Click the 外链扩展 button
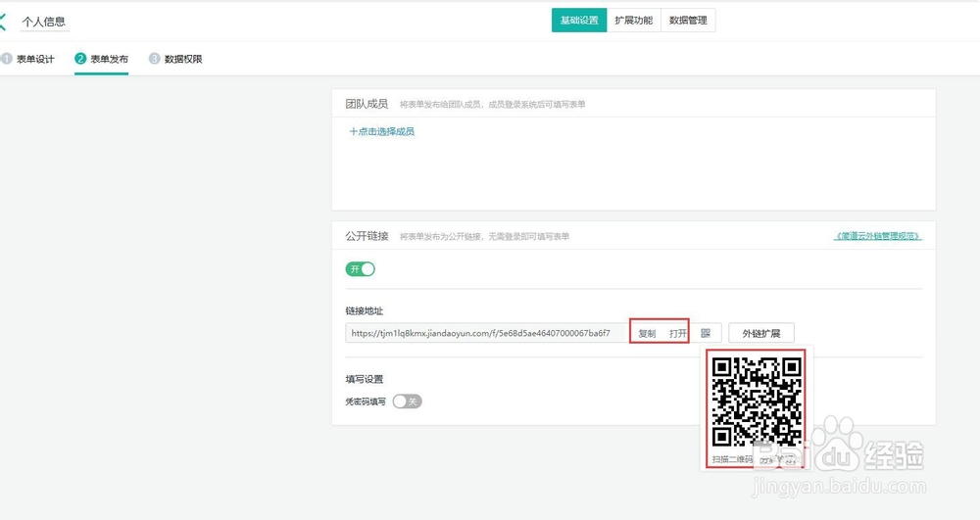The width and height of the screenshot is (980, 520). coord(761,333)
